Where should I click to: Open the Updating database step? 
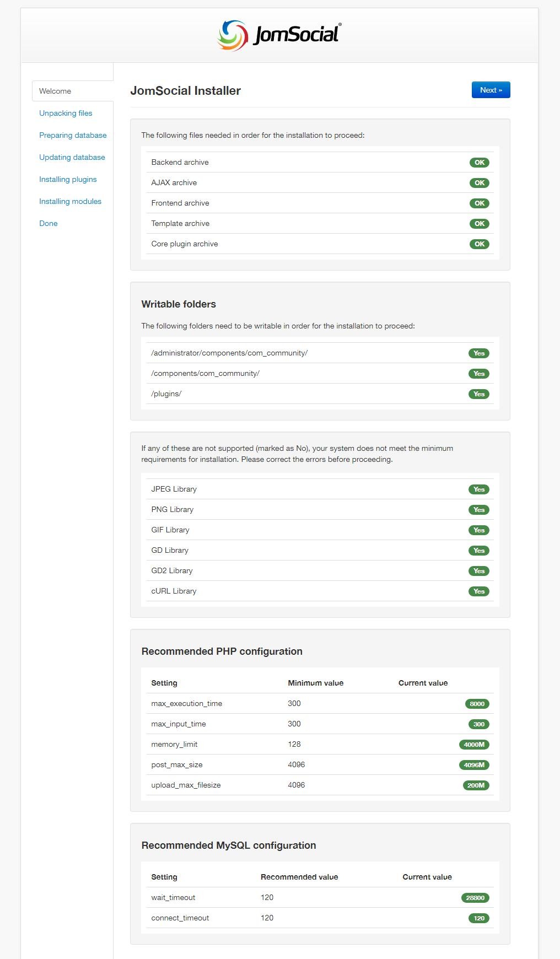[72, 157]
